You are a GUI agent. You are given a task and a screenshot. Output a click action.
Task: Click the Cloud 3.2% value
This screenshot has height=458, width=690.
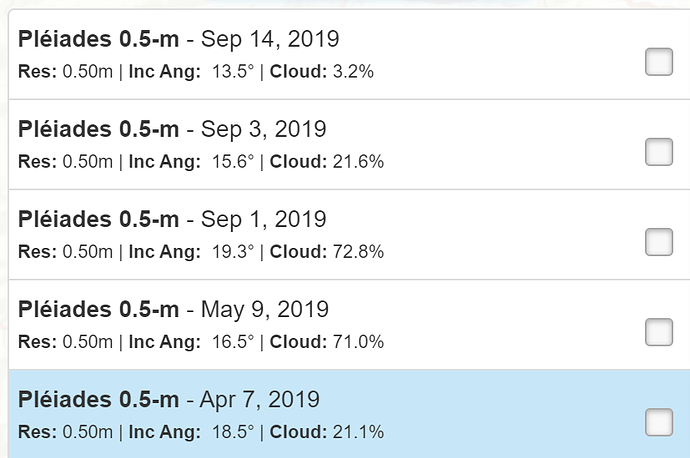(353, 71)
